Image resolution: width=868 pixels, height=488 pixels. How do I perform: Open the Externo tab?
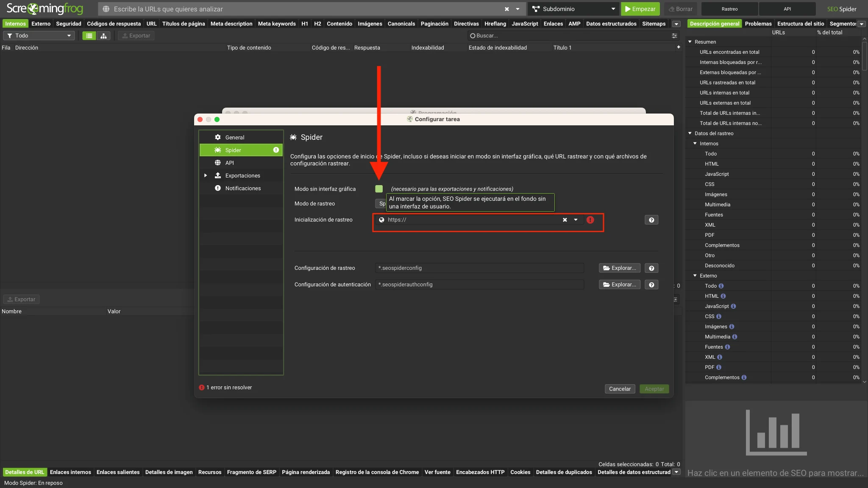tap(41, 24)
